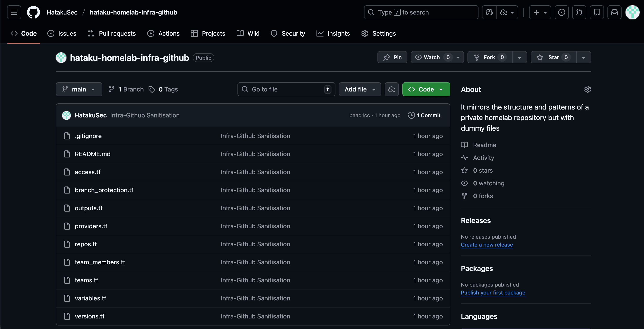Open the main branch selector

pyautogui.click(x=79, y=89)
